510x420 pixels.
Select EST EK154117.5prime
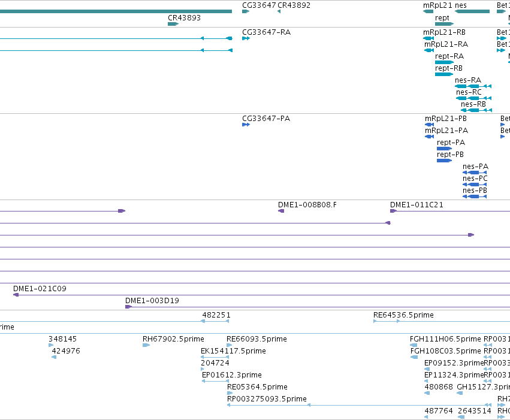point(233,351)
